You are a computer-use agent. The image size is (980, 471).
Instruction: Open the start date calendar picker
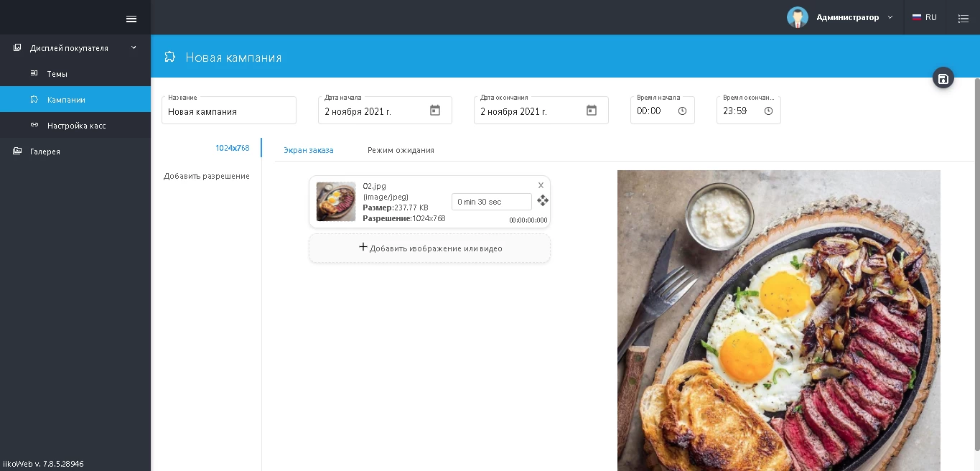tap(434, 111)
